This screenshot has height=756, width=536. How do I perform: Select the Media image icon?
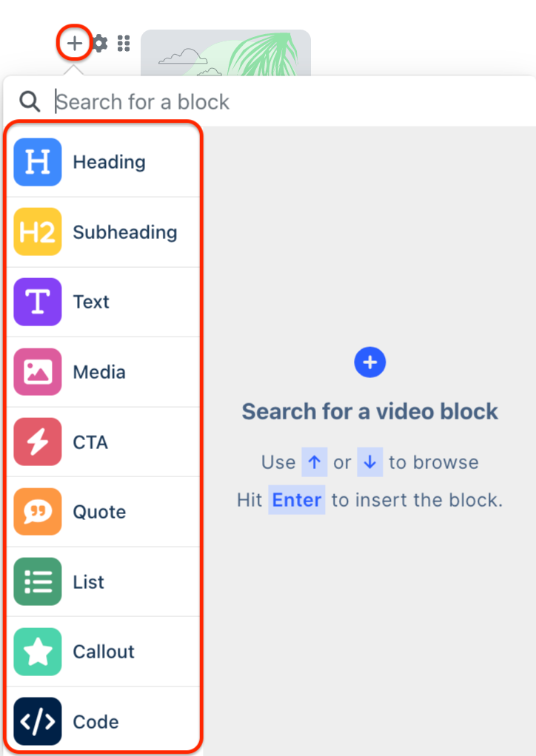(x=37, y=372)
